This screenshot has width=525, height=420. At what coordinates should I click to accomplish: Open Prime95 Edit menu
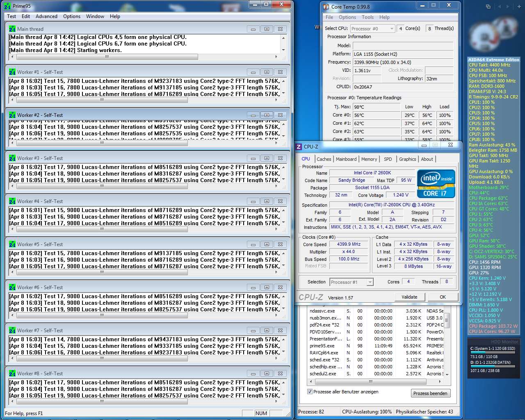pos(26,16)
